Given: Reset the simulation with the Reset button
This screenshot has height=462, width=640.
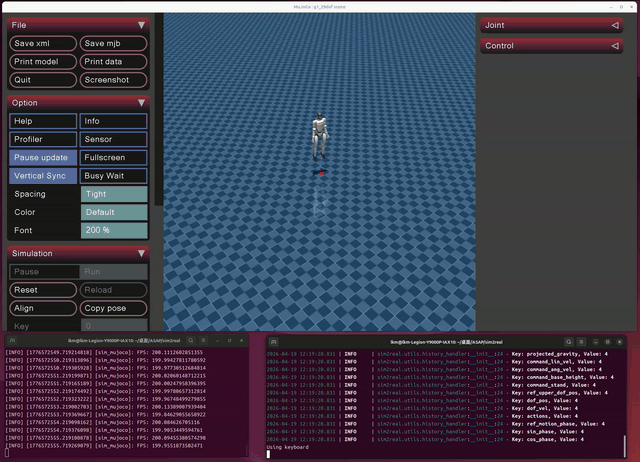Looking at the screenshot, I should pos(43,290).
